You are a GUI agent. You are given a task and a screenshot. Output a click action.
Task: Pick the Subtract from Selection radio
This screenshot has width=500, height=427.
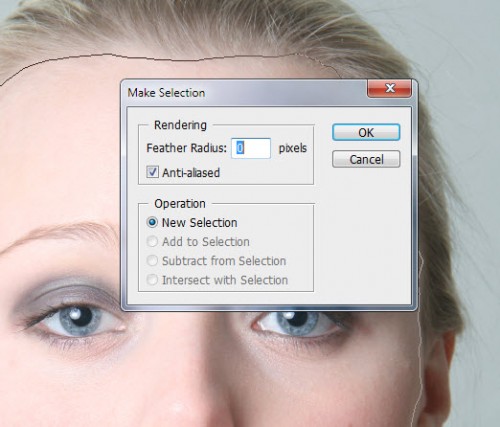point(152,261)
